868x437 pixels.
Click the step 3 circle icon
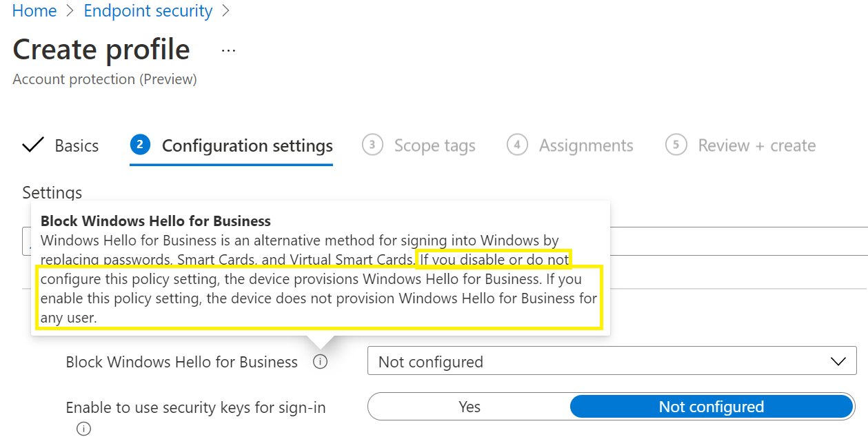[372, 145]
